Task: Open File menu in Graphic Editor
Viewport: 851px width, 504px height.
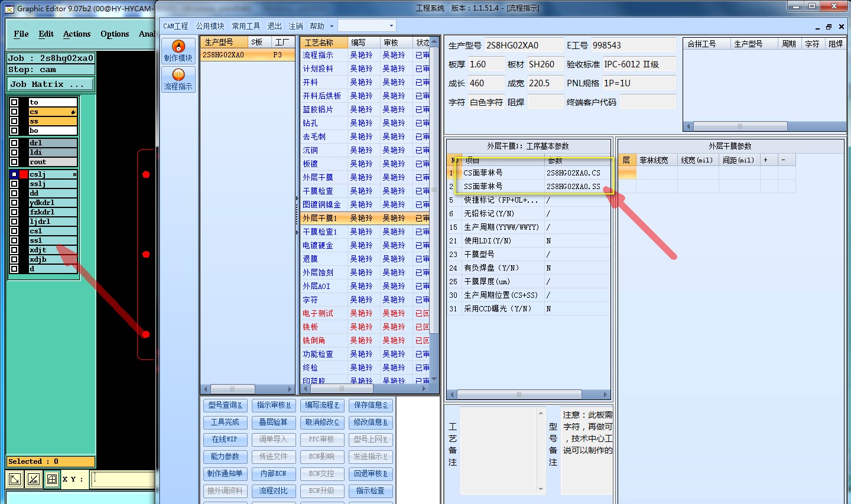Action: tap(21, 34)
